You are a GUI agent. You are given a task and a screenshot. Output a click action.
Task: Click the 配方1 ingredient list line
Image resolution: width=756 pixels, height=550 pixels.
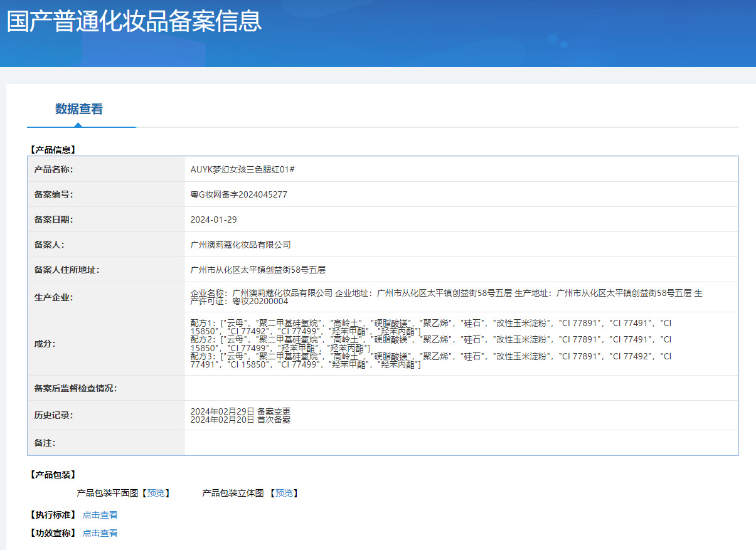(x=431, y=327)
